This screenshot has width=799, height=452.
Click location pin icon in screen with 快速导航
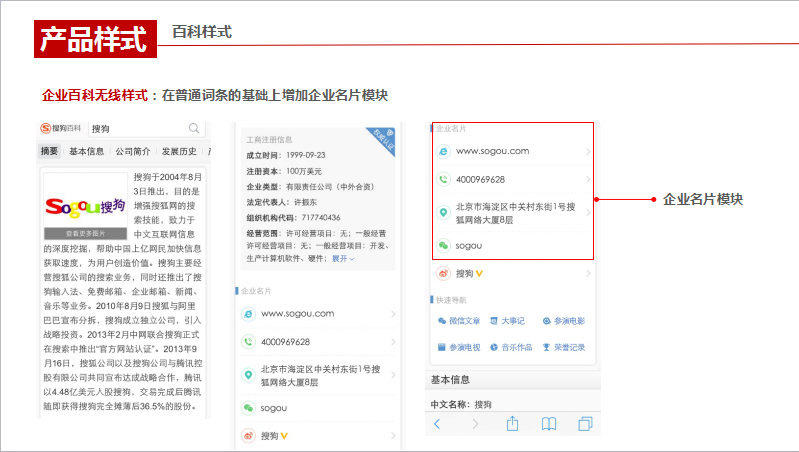[x=443, y=212]
